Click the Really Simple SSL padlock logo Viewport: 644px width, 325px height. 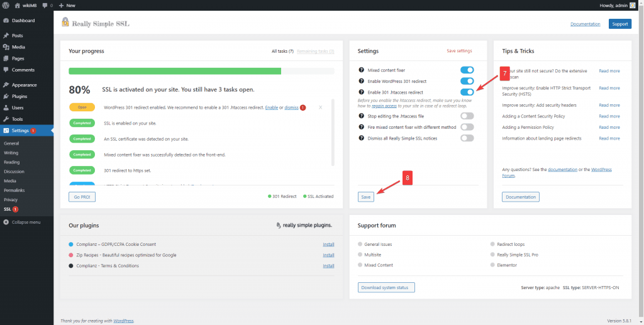point(65,22)
